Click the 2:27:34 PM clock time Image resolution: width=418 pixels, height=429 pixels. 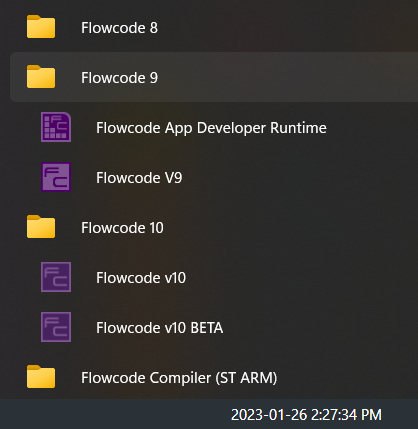point(347,415)
